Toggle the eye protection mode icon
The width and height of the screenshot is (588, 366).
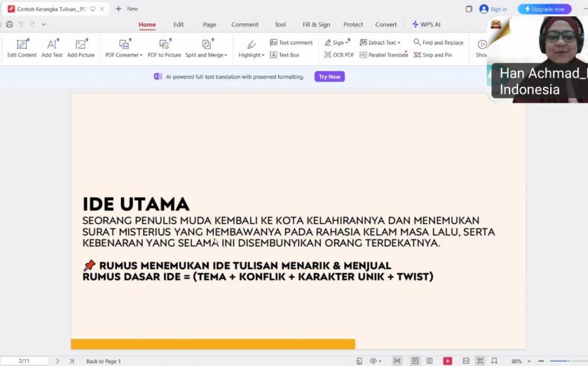374,361
